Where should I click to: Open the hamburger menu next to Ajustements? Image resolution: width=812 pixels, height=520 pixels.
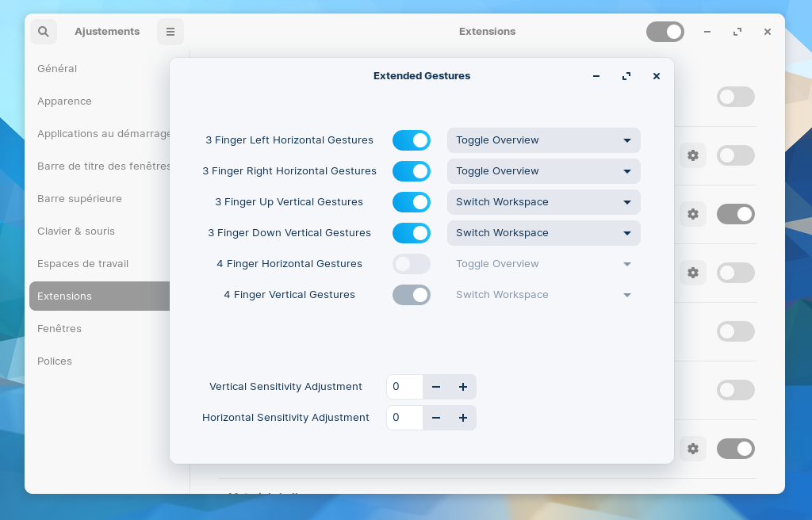point(170,32)
